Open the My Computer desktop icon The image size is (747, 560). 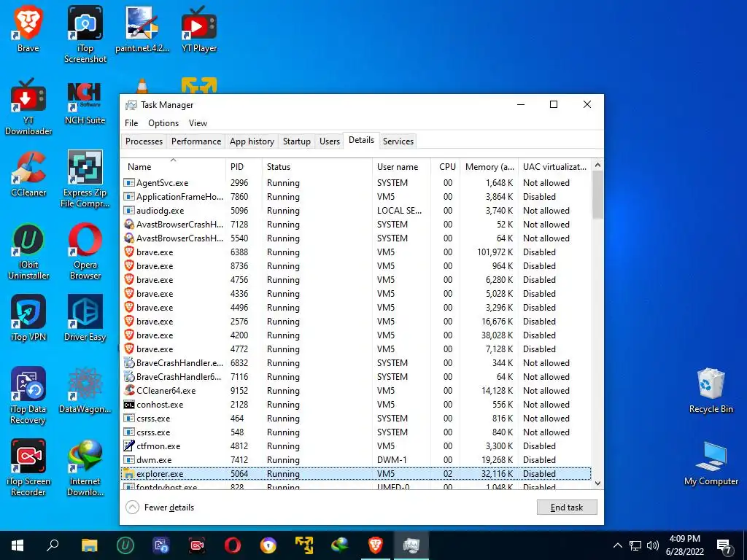click(x=711, y=463)
